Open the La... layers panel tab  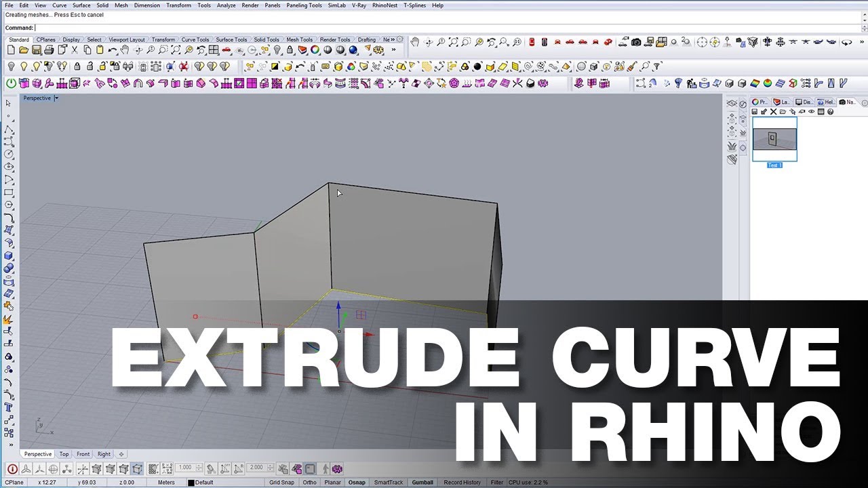pos(783,102)
